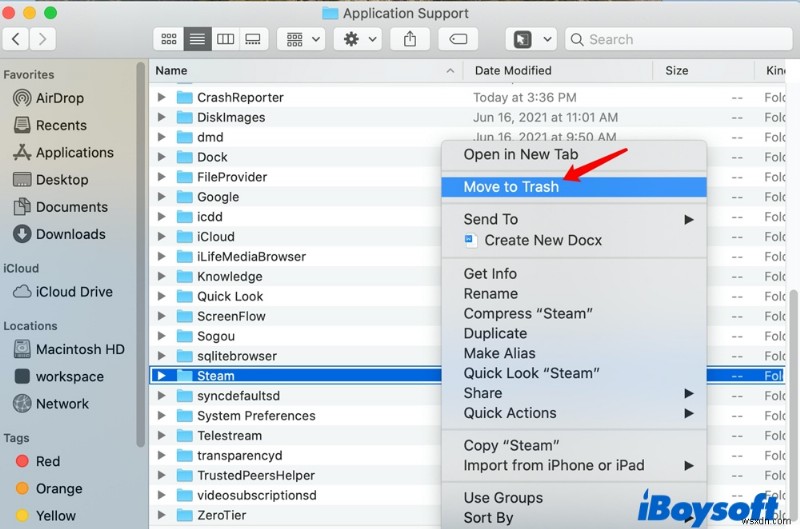Sort by the Name column header
The image size is (800, 529).
tap(306, 70)
